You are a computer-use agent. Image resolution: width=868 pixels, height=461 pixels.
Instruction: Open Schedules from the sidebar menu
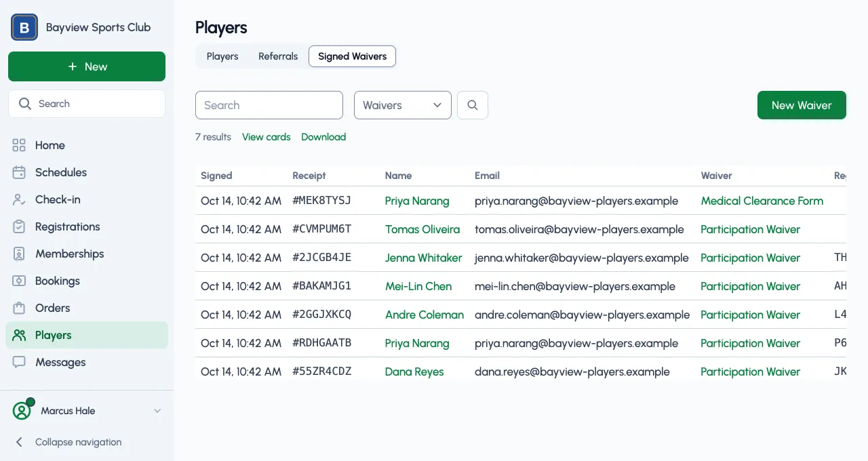87,172
